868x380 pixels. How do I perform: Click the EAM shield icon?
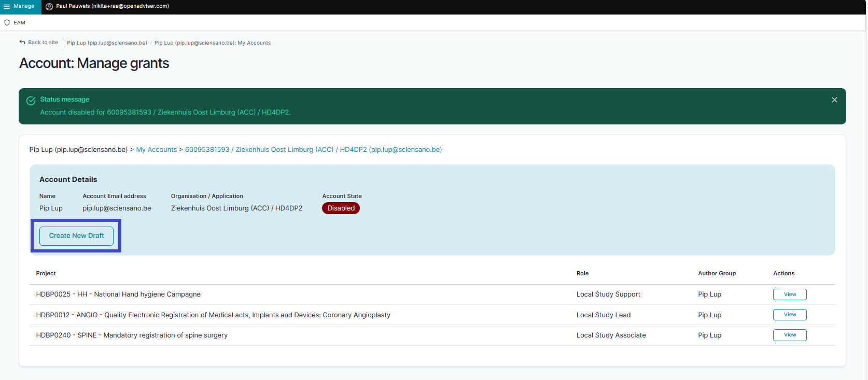click(7, 23)
